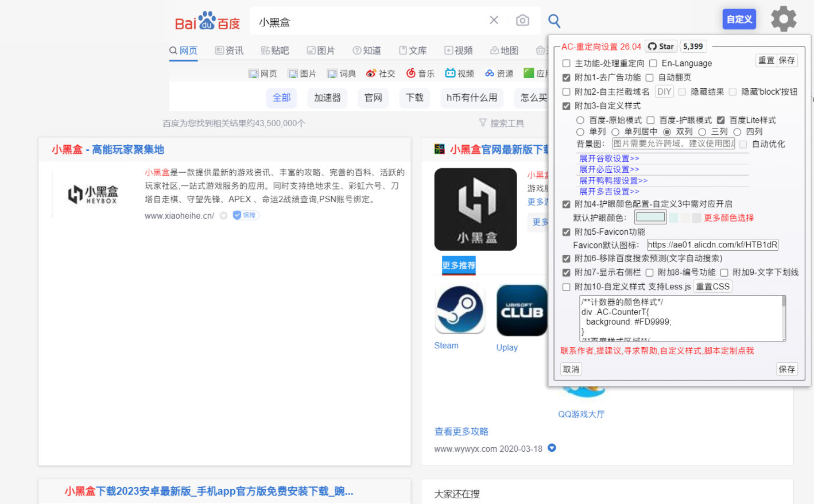This screenshot has width=814, height=504.
Task: Open the default eye-protection color picker
Action: click(650, 217)
